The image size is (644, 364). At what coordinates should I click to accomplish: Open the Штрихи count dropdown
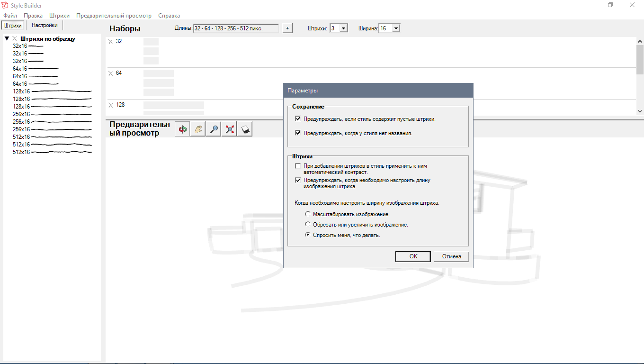point(343,28)
